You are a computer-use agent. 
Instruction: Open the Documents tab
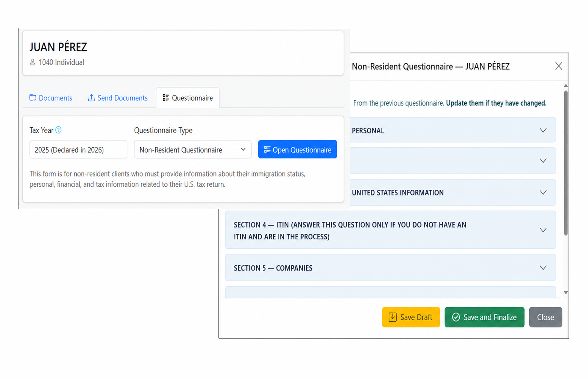(51, 98)
